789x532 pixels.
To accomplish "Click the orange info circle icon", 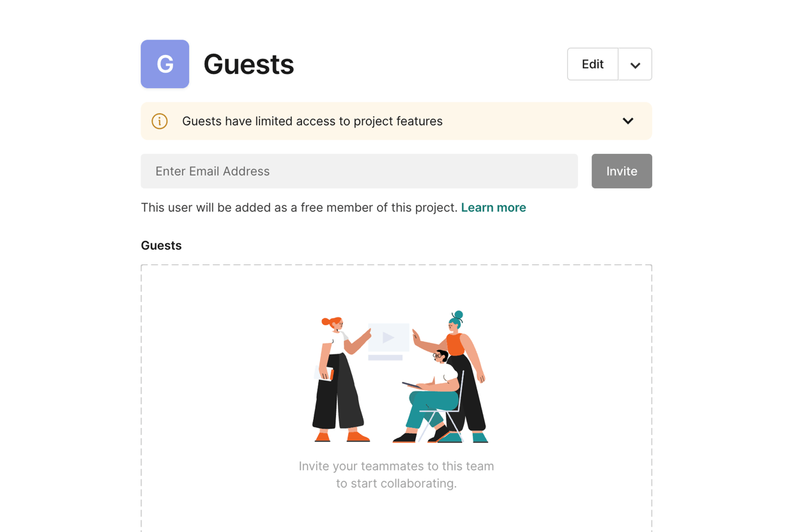I will [160, 121].
